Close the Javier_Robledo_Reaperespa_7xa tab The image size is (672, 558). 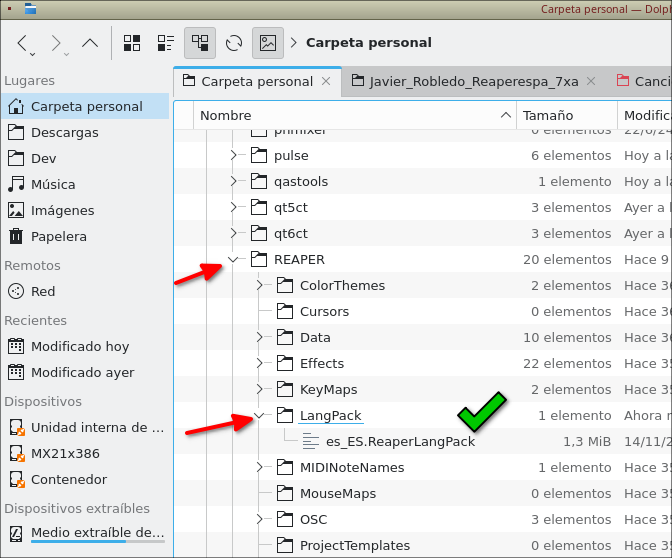pos(591,81)
